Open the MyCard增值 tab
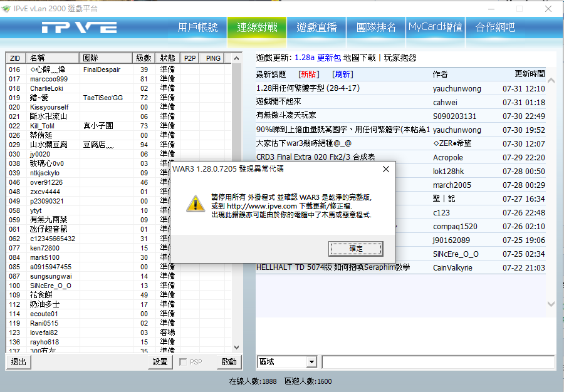The image size is (564, 392). (x=436, y=28)
